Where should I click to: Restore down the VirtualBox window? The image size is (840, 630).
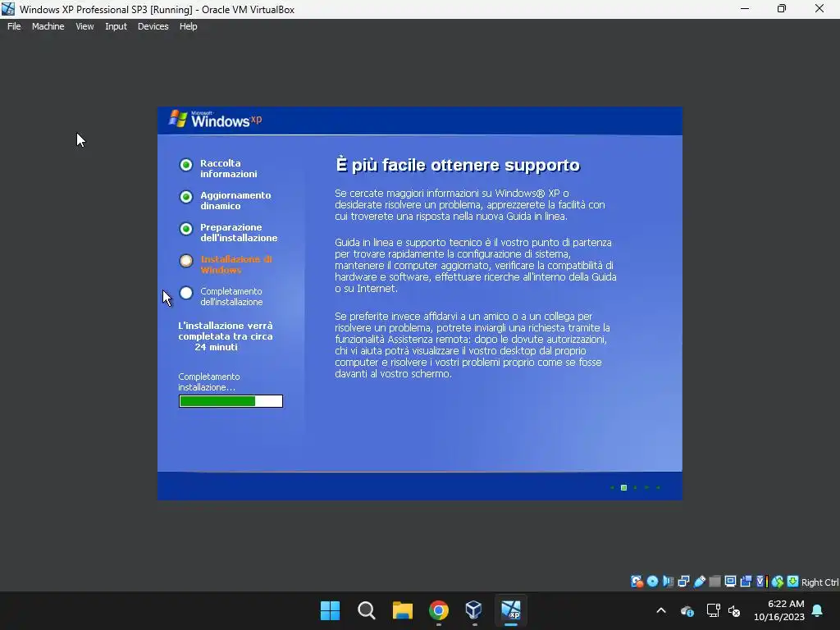click(782, 9)
